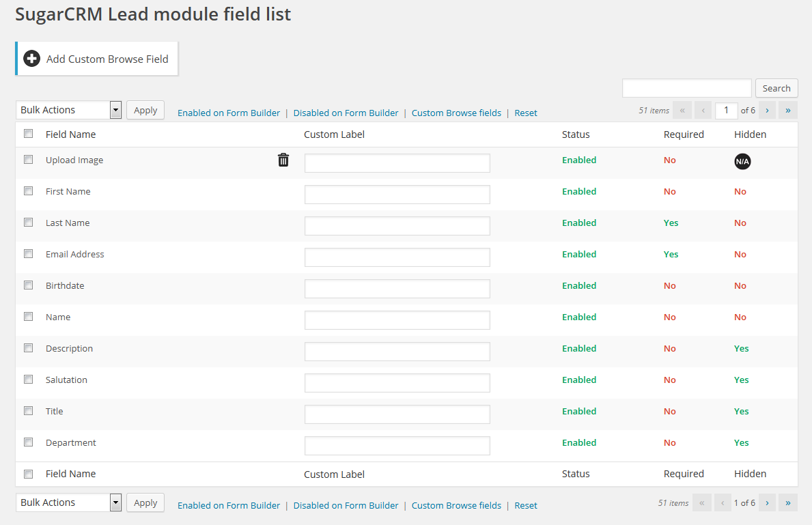The width and height of the screenshot is (812, 525).
Task: Toggle Enabled status for First Name
Action: tap(579, 191)
